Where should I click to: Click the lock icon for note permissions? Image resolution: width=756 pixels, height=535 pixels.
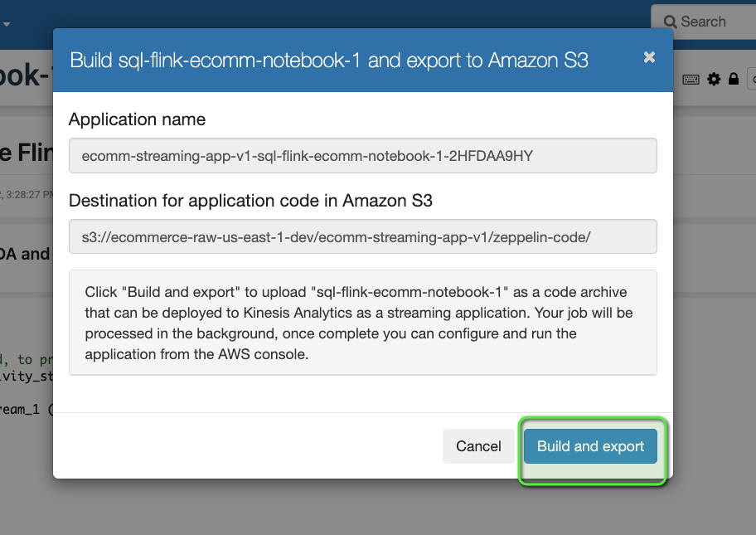click(x=733, y=79)
